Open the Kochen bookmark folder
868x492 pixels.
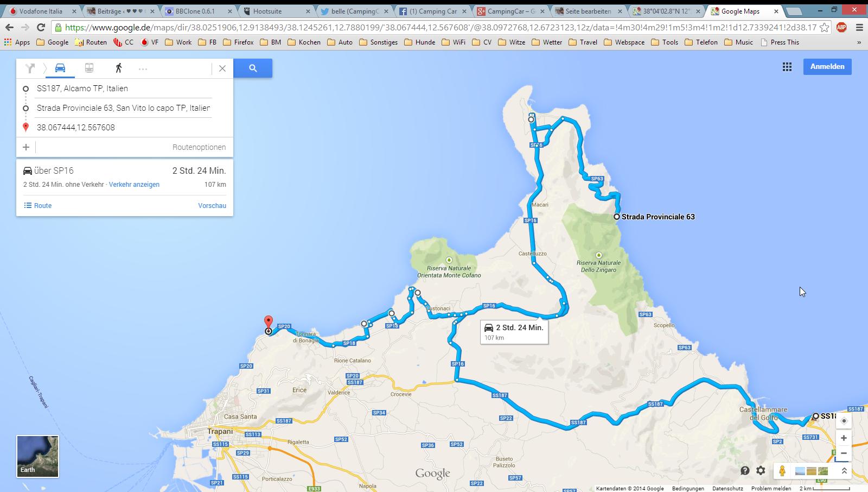(x=304, y=42)
